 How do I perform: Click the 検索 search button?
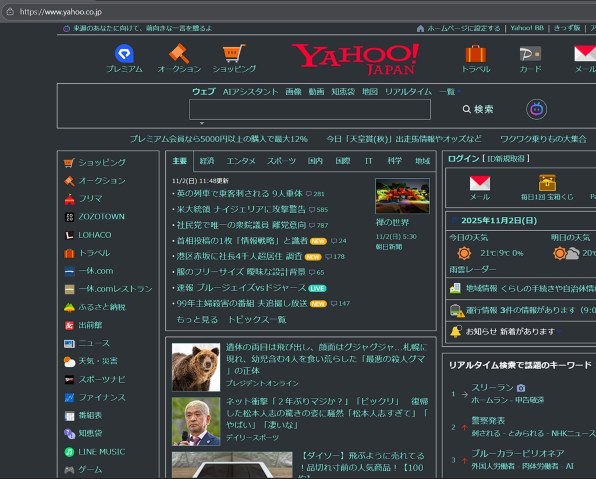(478, 109)
